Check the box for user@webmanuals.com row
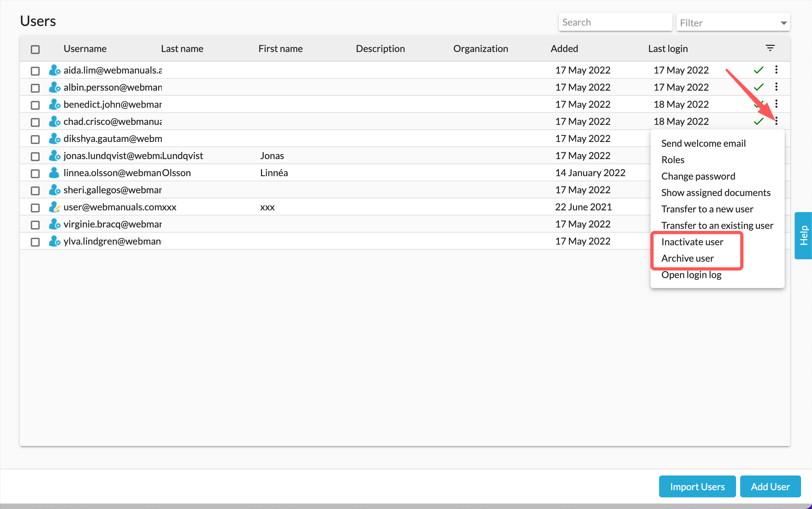The width and height of the screenshot is (812, 509). (35, 208)
